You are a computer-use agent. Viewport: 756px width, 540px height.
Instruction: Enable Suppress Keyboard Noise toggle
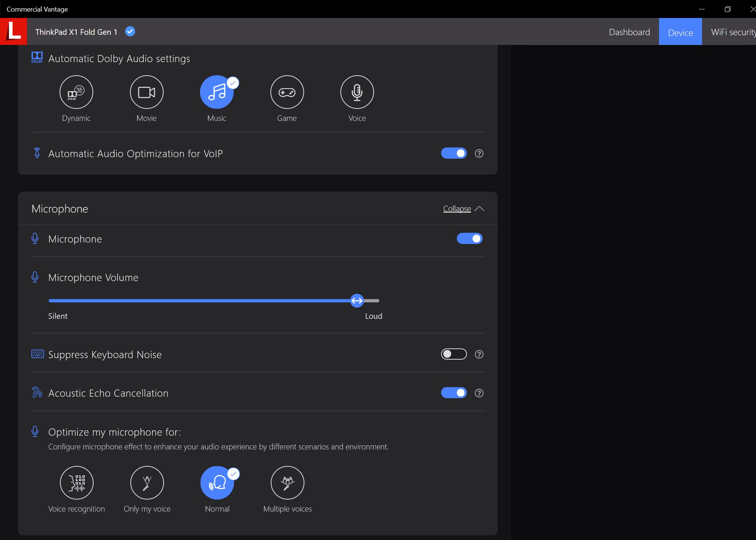pyautogui.click(x=453, y=354)
